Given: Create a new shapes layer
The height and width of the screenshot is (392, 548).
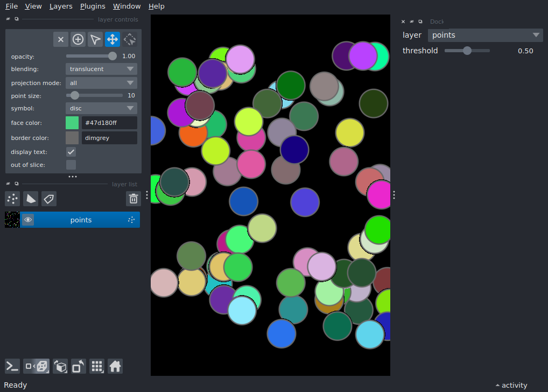Looking at the screenshot, I should pyautogui.click(x=31, y=199).
